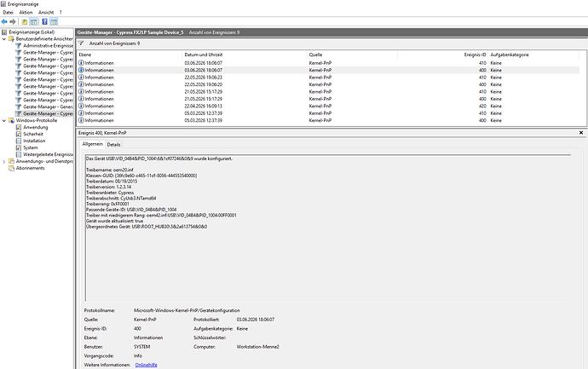This screenshot has width=588, height=369.
Task: Sort by the Ereignis-ID column header
Action: point(443,55)
